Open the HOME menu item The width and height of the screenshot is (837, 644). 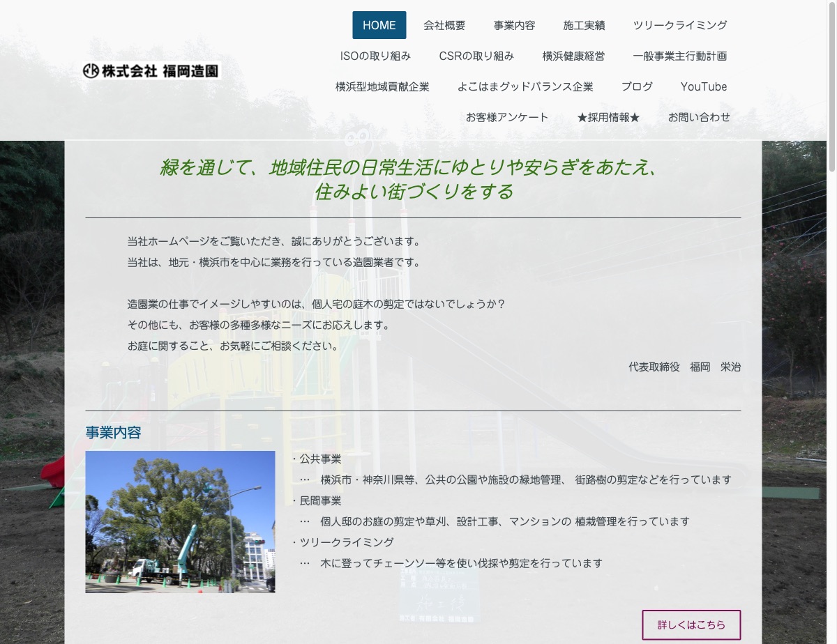(x=379, y=25)
